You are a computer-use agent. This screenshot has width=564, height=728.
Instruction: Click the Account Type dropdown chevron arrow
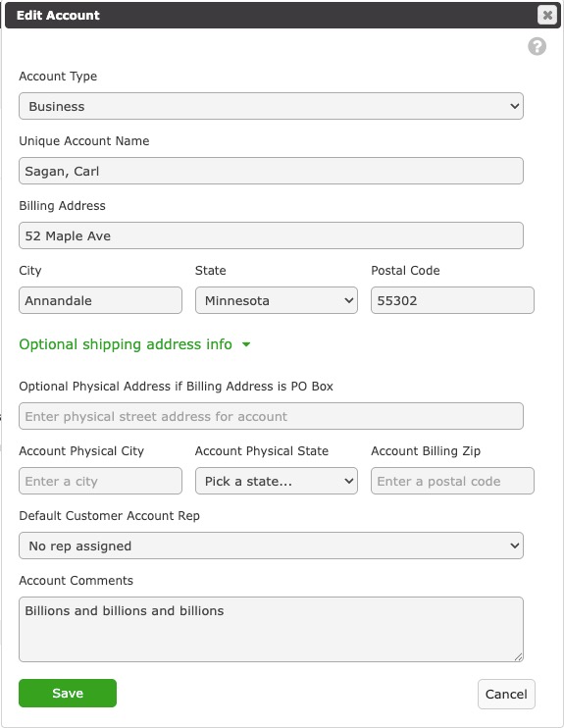pyautogui.click(x=514, y=106)
